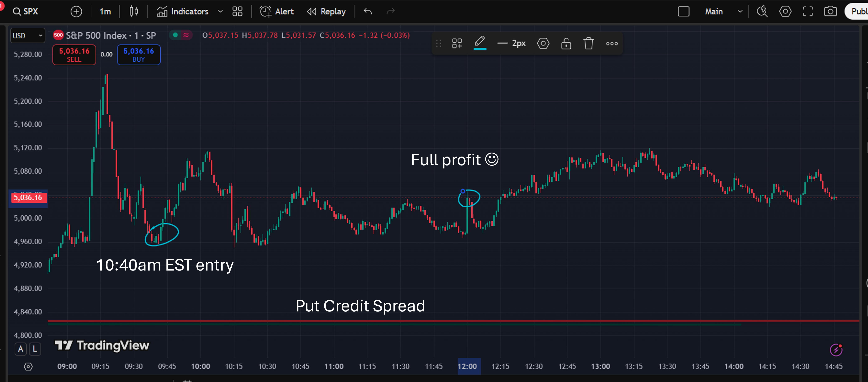
Task: Open the Main layout name menu
Action: (x=714, y=11)
